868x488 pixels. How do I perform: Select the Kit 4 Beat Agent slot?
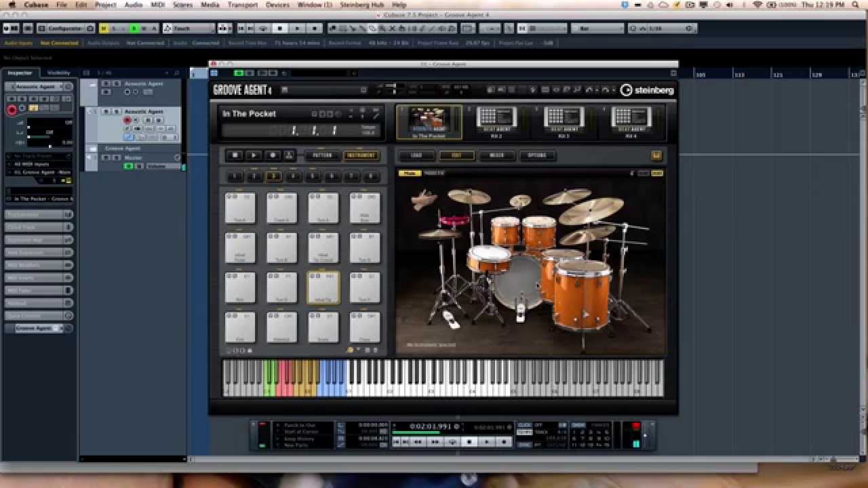631,122
